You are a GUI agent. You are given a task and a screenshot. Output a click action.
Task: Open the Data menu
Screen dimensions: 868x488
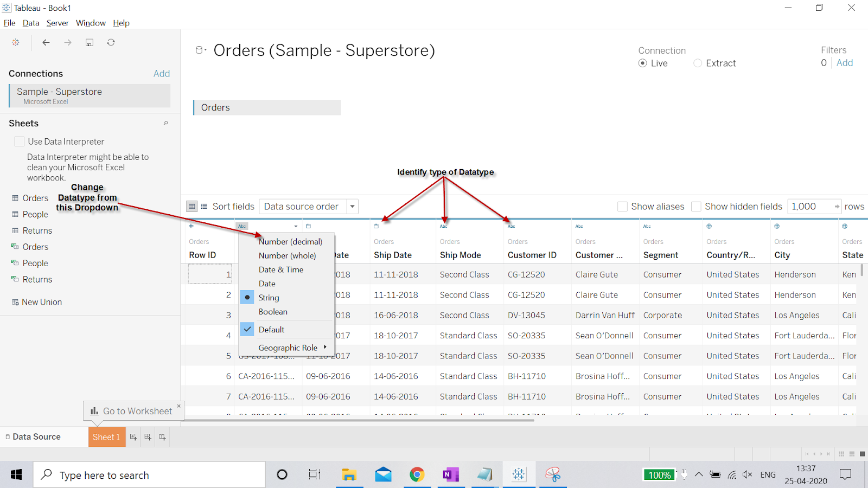(x=30, y=23)
